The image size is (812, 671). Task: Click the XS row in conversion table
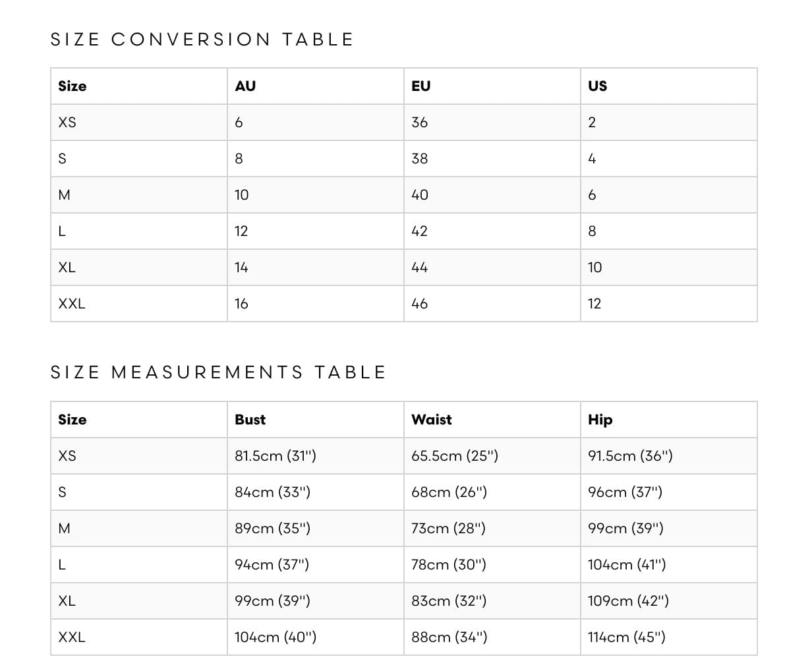(x=67, y=123)
